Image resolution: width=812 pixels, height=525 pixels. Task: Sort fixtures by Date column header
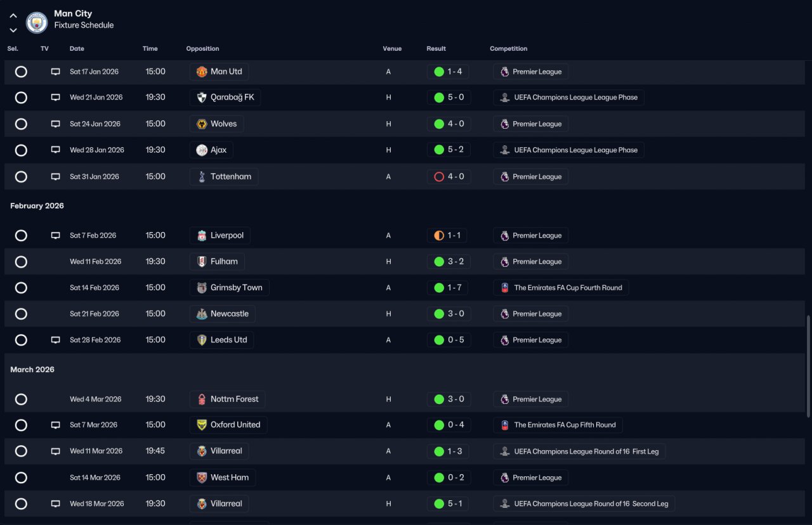click(x=77, y=49)
